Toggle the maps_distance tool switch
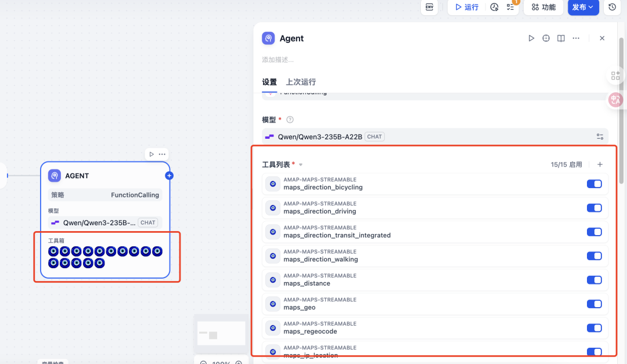The image size is (627, 364). (x=594, y=280)
